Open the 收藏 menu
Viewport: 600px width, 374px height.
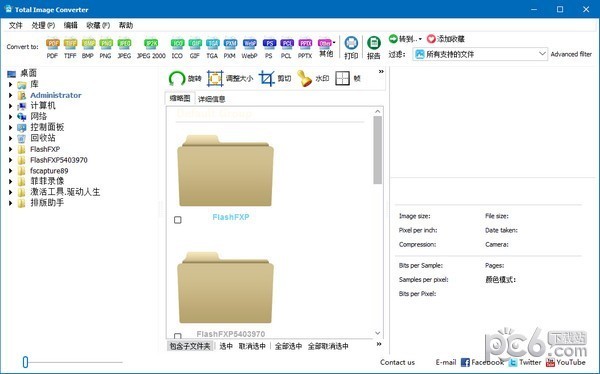[98, 25]
